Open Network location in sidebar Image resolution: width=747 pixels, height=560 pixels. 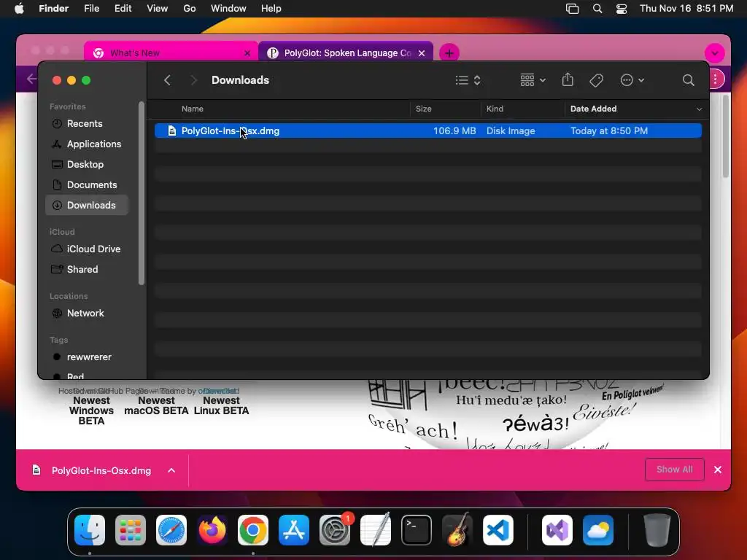(85, 314)
